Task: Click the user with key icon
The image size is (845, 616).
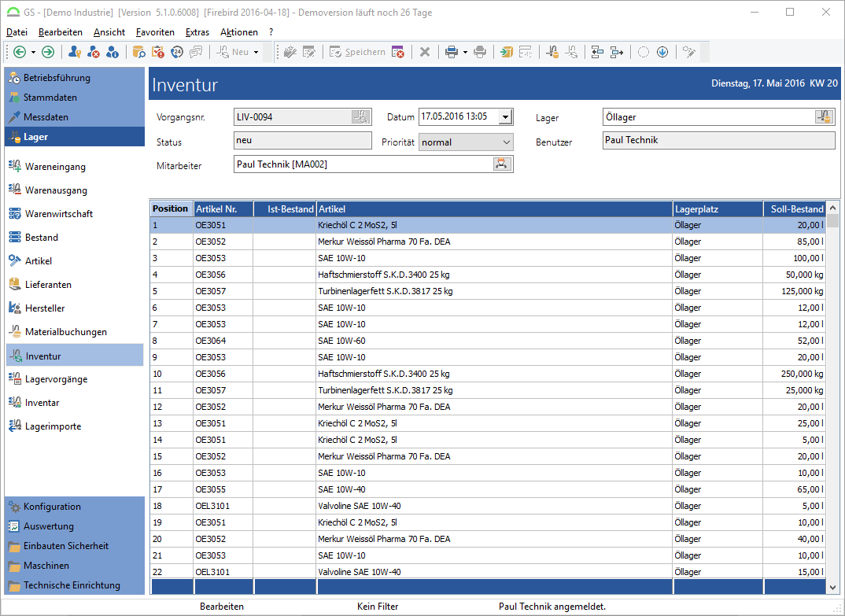Action: tap(75, 52)
